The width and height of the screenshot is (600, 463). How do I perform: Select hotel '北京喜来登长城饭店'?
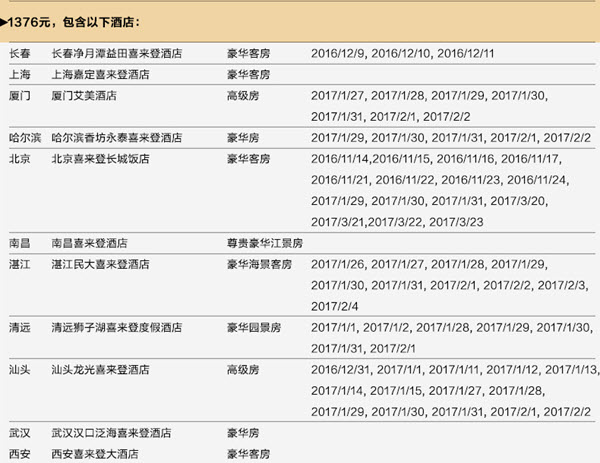point(101,158)
